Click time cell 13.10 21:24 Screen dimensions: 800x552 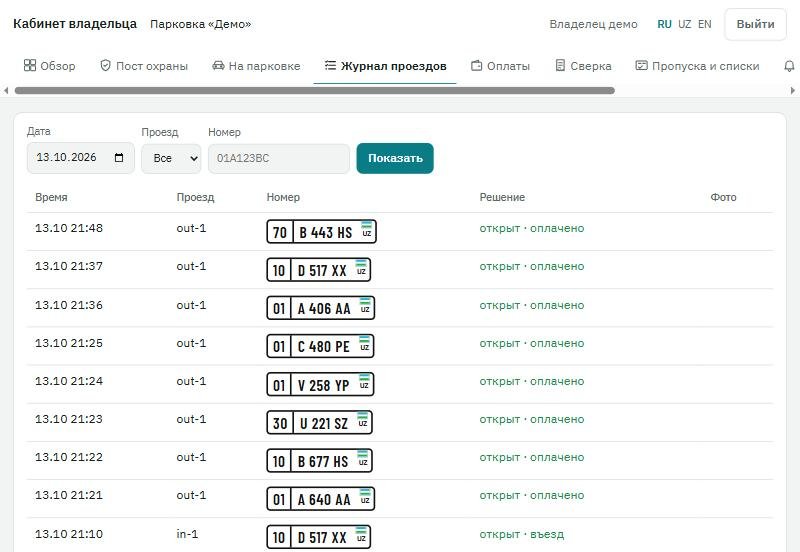point(69,381)
